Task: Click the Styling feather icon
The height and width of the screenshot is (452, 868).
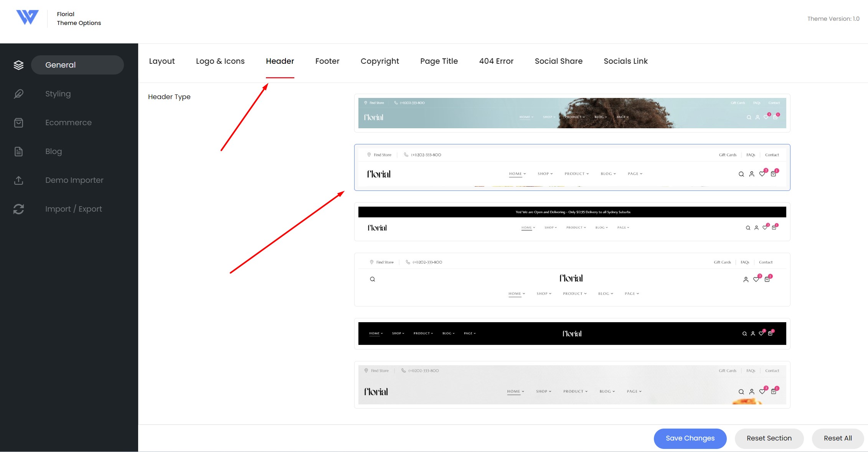Action: point(18,94)
